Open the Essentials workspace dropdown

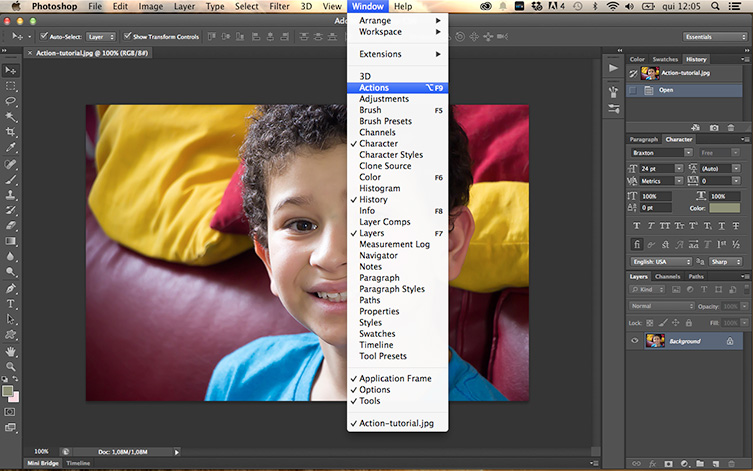coord(712,37)
